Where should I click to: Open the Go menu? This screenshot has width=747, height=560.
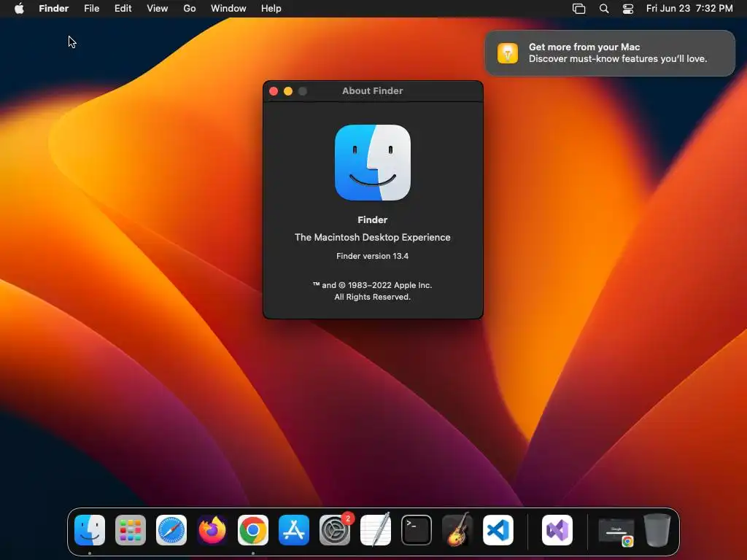[x=190, y=9]
